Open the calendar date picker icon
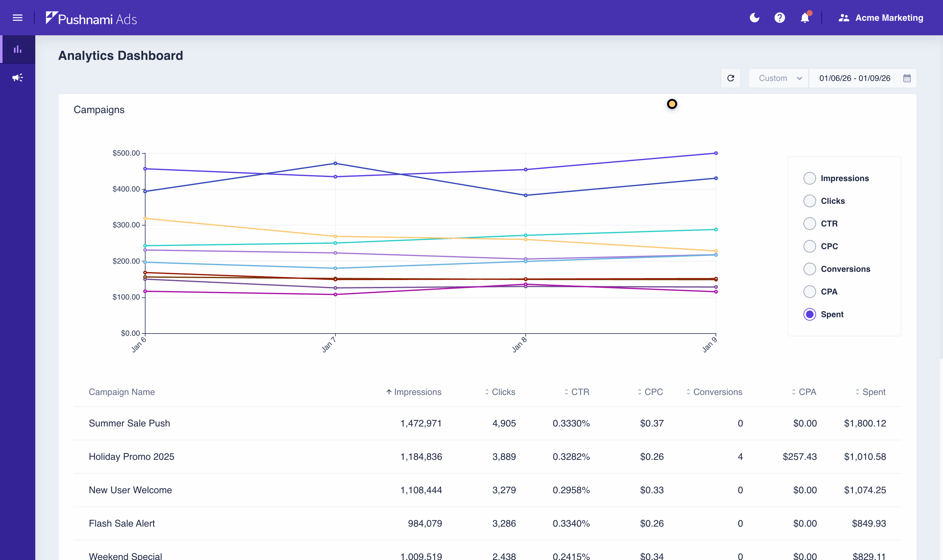The width and height of the screenshot is (943, 560). click(907, 78)
